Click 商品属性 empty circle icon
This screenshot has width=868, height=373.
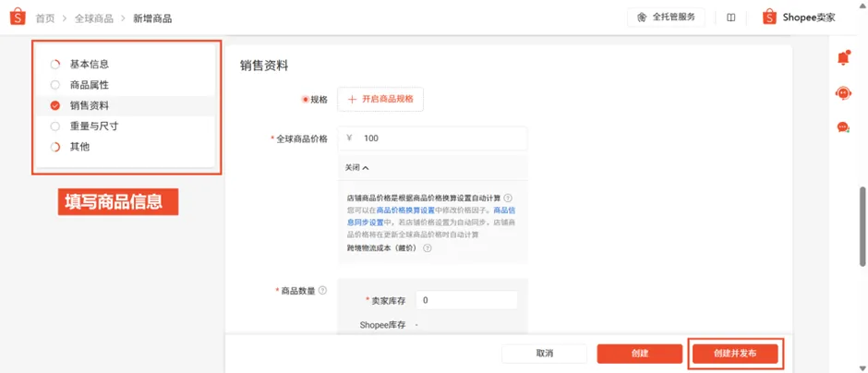coord(54,85)
